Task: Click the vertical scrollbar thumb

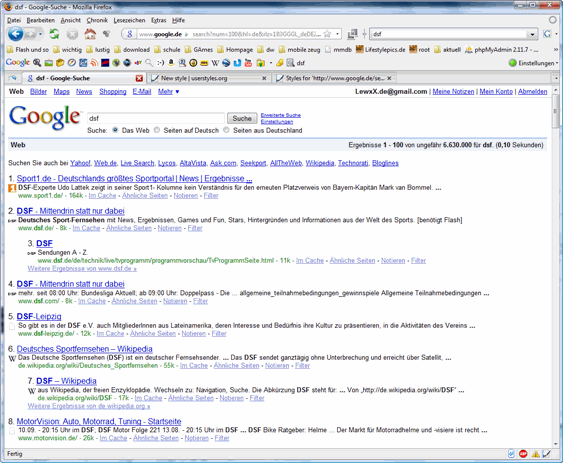Action: pos(555,111)
